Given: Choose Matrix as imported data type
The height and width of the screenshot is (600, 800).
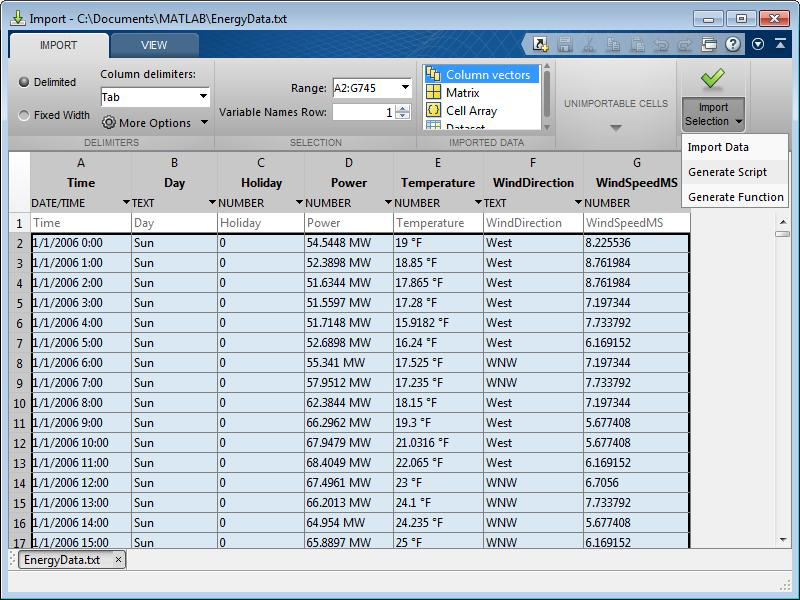Looking at the screenshot, I should 462,93.
